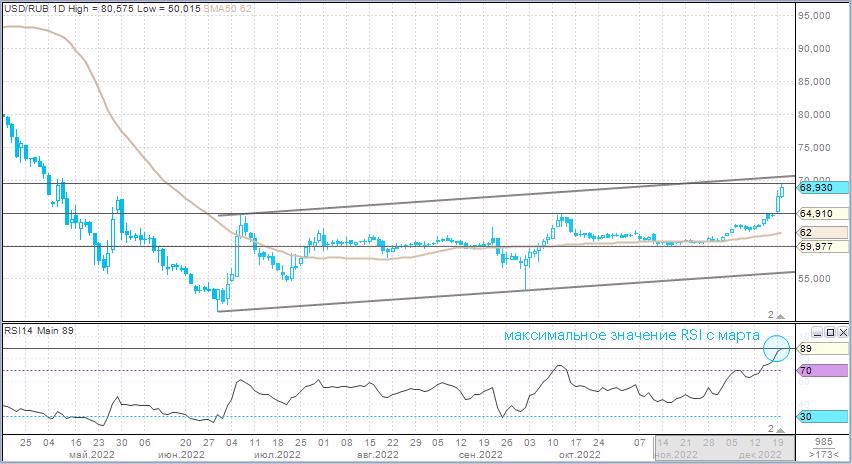Click the gray triangle marker in RSI panel

[782, 428]
